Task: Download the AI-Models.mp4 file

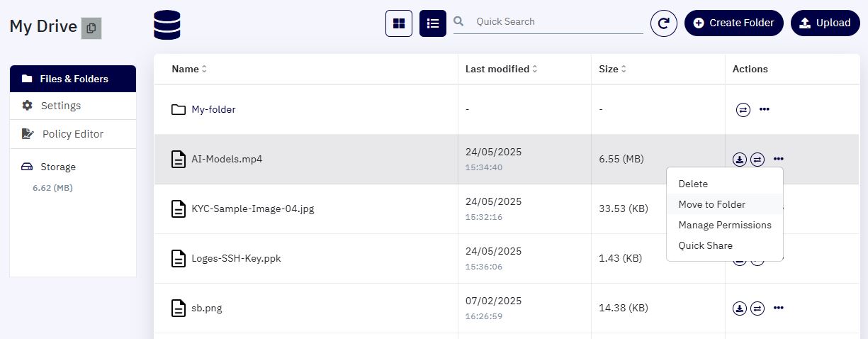Action: [x=740, y=160]
